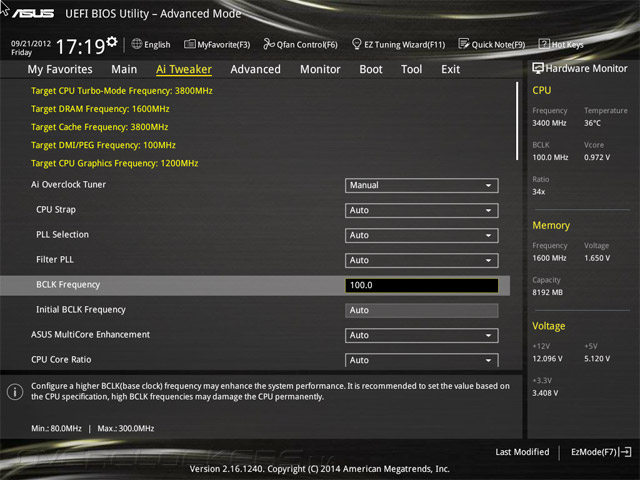
Task: Click Target CPU Turbo-Mode Frequency: 3800MHz
Action: click(x=122, y=91)
